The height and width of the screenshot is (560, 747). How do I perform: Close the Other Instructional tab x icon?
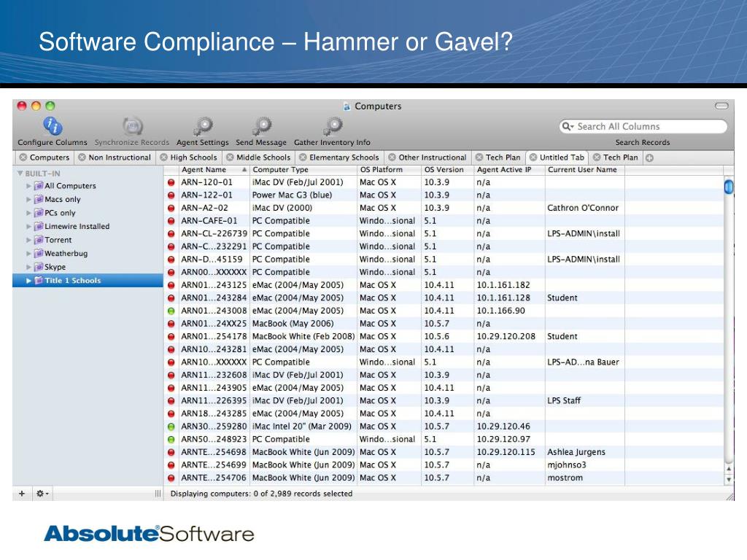(392, 157)
